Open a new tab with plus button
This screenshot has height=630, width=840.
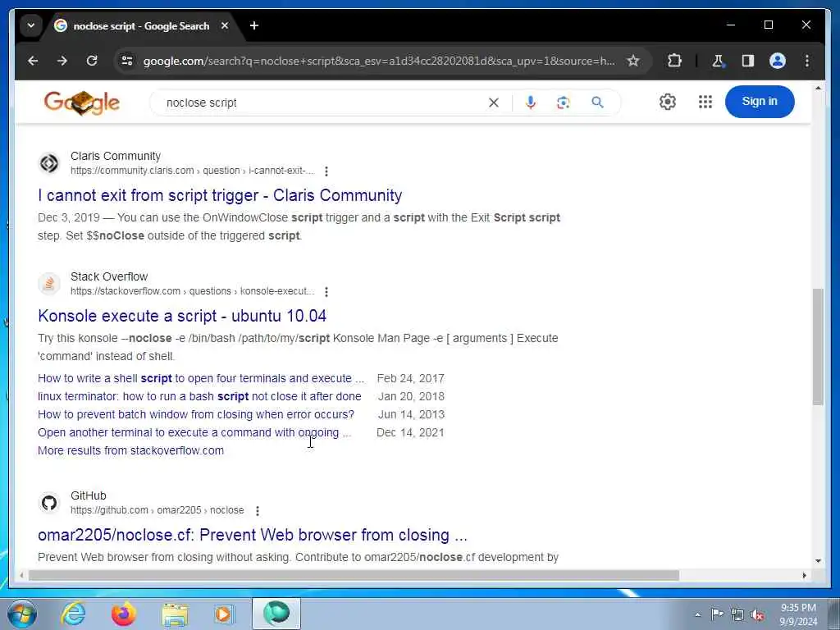point(254,25)
